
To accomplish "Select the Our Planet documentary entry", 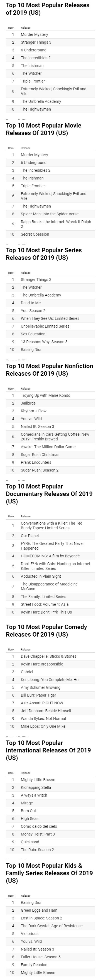I will (50, 536).
